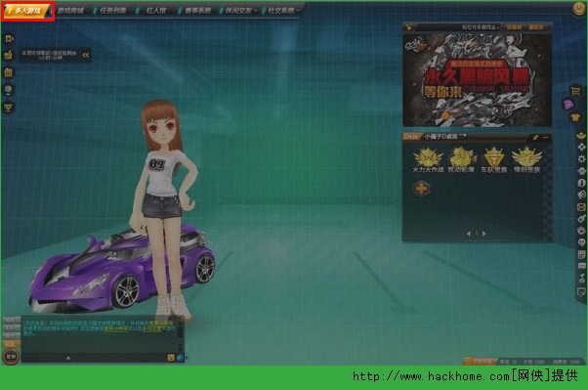Collapse the weekly reward notice with double-chevron
Screen dimensions: 588x390
pyautogui.click(x=86, y=55)
